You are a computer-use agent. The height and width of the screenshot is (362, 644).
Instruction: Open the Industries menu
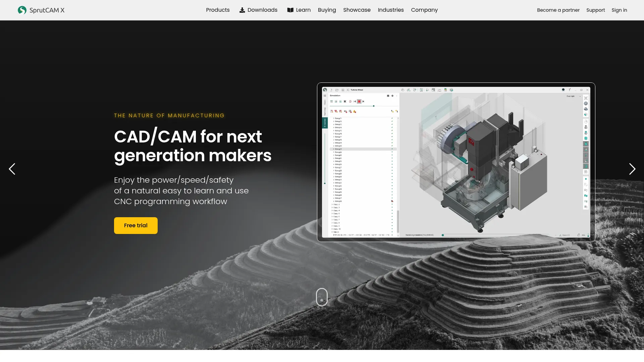[x=391, y=10]
